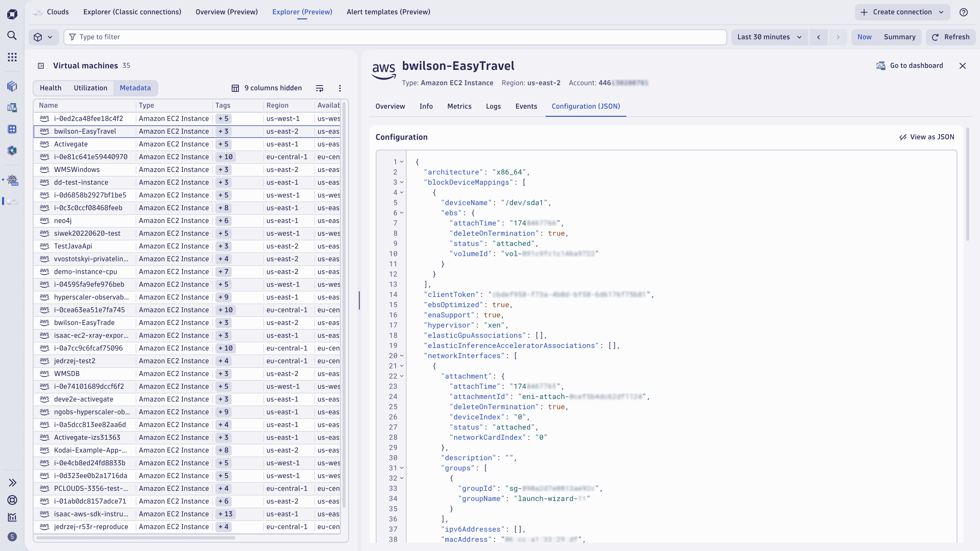
Task: Open the gear app with NEW badge
Action: (12, 180)
